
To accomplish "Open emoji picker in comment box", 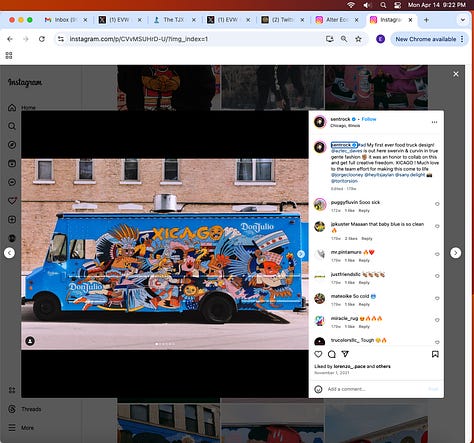I will point(318,389).
